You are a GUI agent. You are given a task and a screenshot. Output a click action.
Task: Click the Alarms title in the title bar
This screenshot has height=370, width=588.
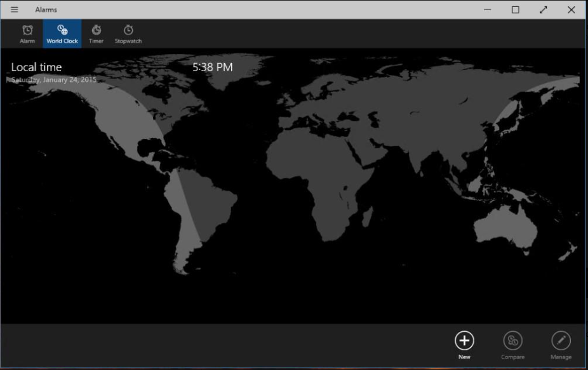pos(46,10)
